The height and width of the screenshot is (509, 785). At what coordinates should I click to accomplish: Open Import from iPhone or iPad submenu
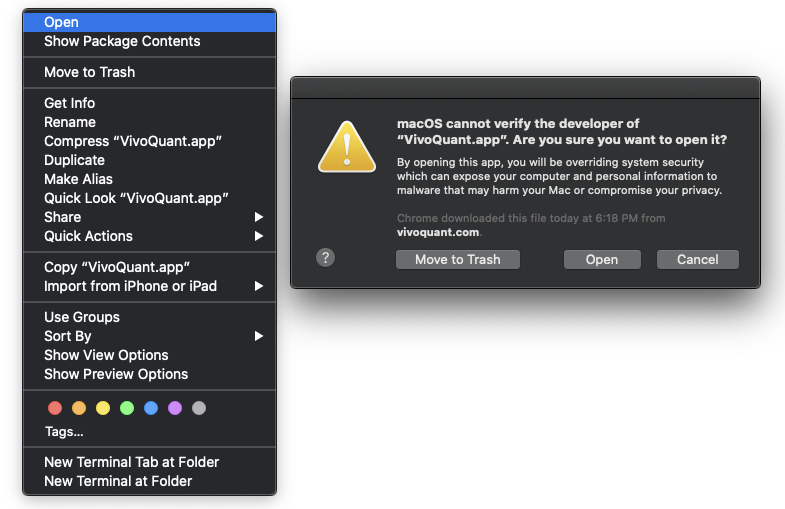150,286
